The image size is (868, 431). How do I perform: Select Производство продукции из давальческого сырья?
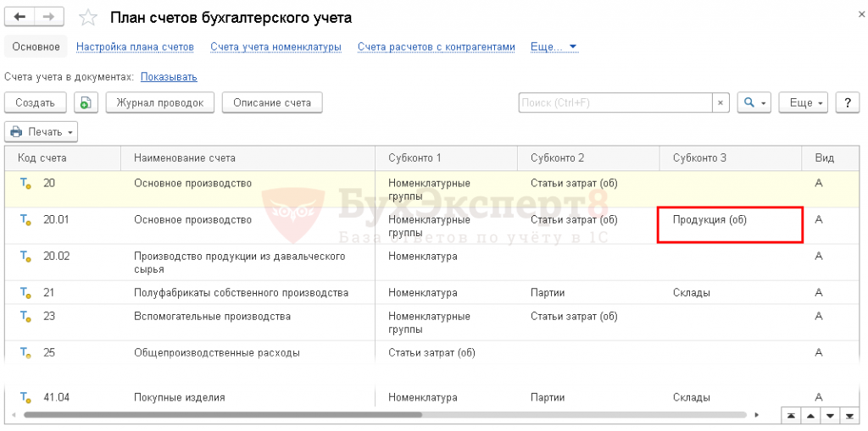point(240,262)
